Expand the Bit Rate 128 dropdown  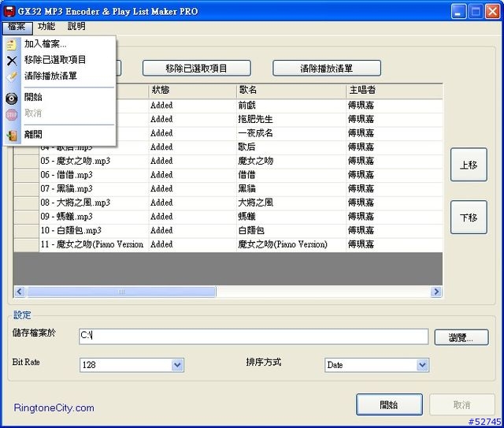pyautogui.click(x=177, y=365)
